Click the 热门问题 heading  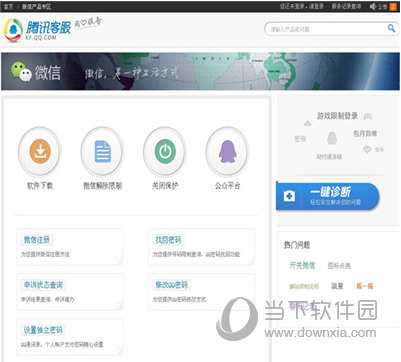(x=297, y=245)
